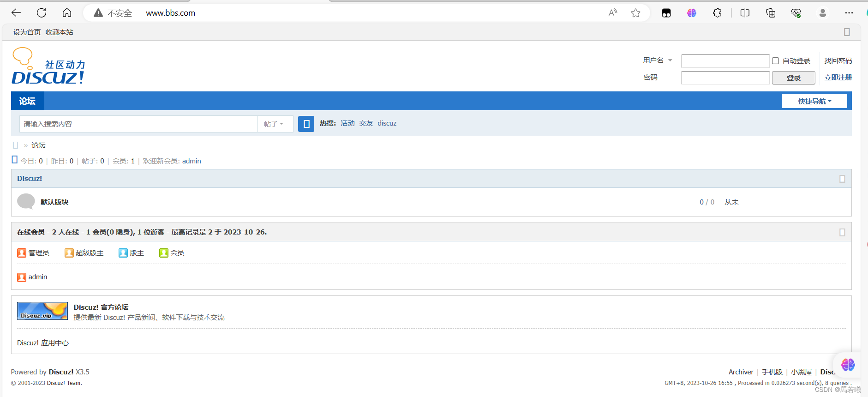The image size is (868, 397).
Task: Click floating brain assistant icon
Action: coord(848,365)
